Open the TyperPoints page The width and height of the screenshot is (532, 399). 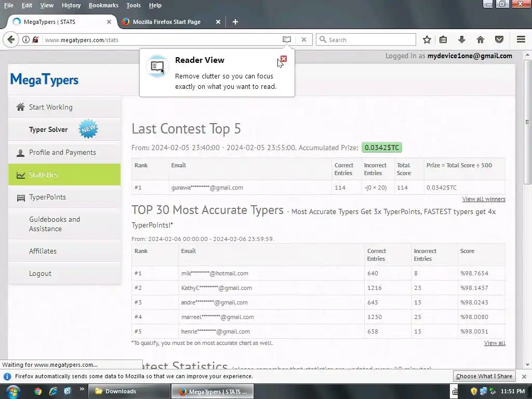tap(64, 197)
